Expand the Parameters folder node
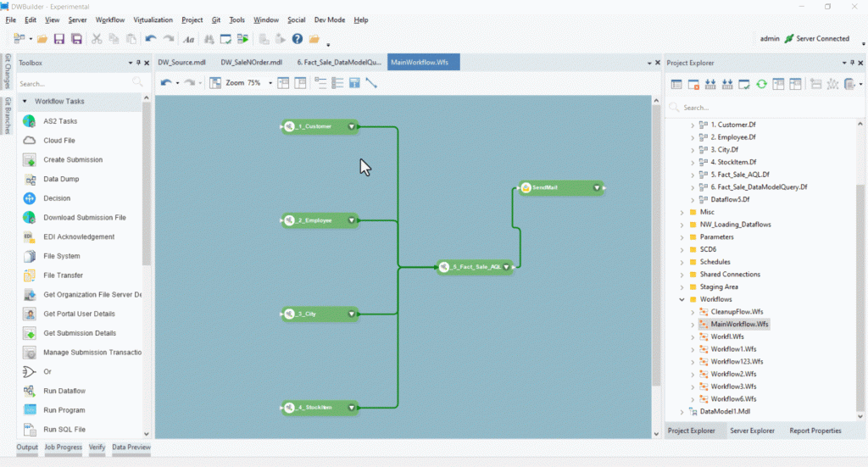 [682, 237]
